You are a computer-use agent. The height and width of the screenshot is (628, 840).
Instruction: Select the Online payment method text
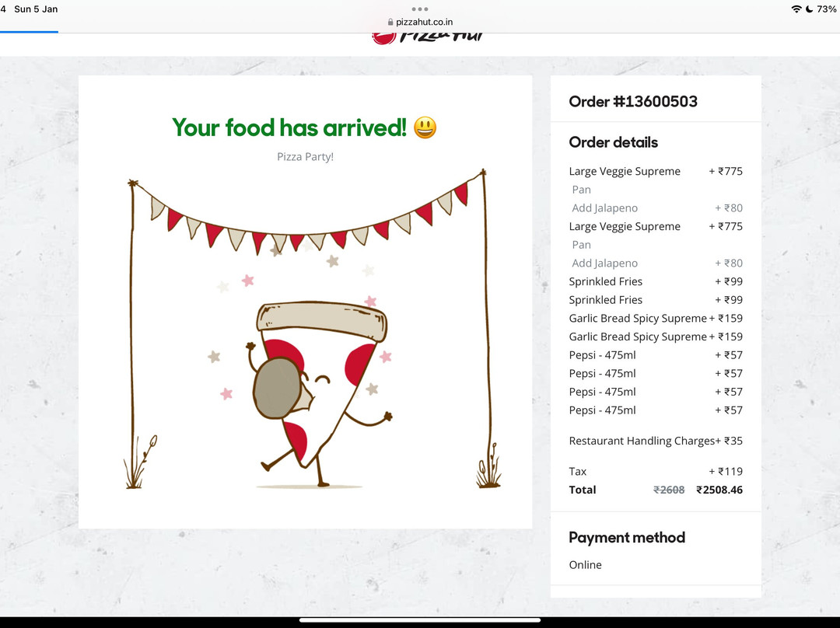pyautogui.click(x=585, y=565)
